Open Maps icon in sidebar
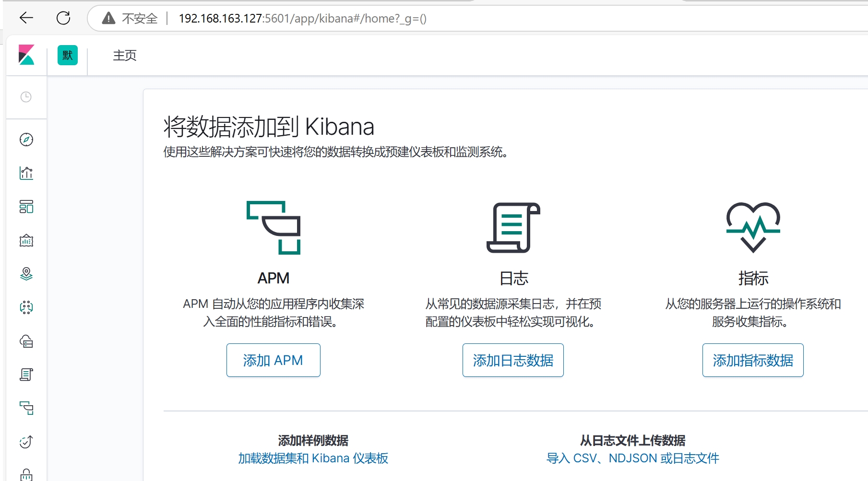868x481 pixels. tap(26, 274)
